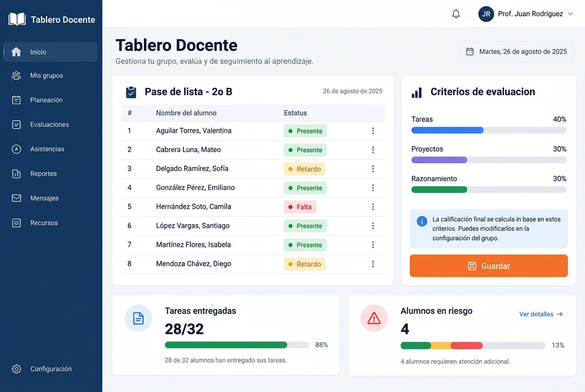Click the orange Guardar button
The width and height of the screenshot is (585, 392).
click(x=489, y=266)
